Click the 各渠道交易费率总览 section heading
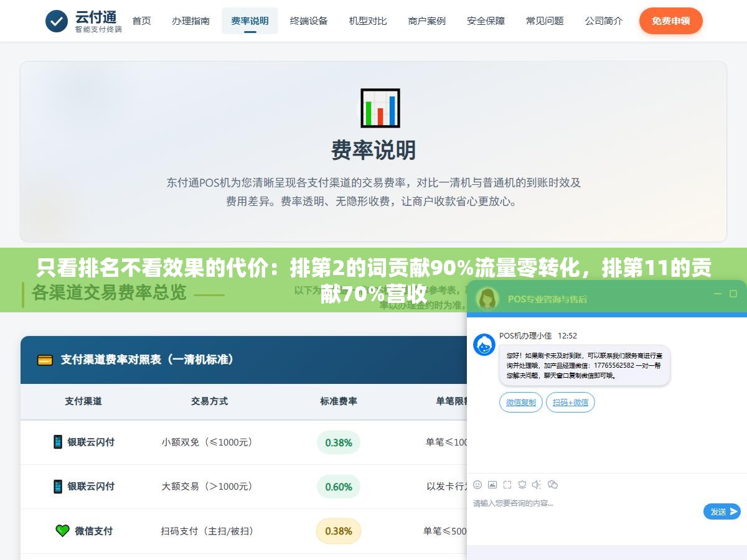This screenshot has height=560, width=747. [109, 292]
